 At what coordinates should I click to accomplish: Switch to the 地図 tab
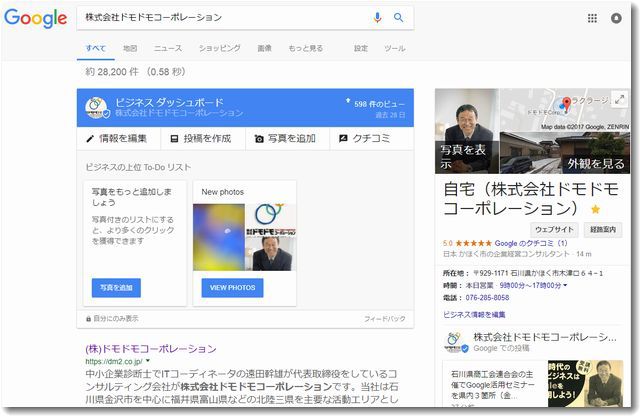click(130, 48)
